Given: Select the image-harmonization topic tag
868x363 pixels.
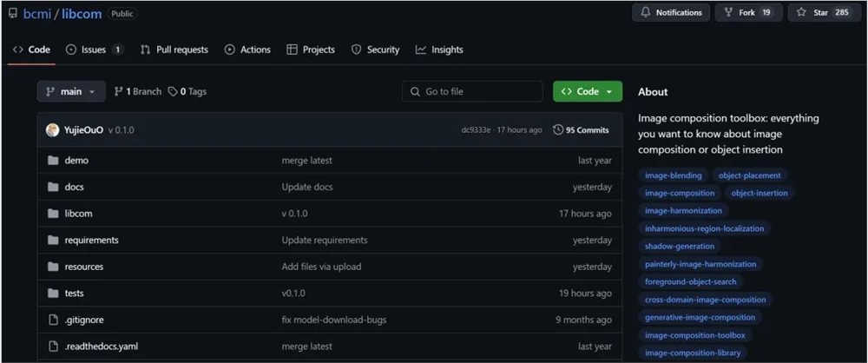Looking at the screenshot, I should (x=683, y=211).
